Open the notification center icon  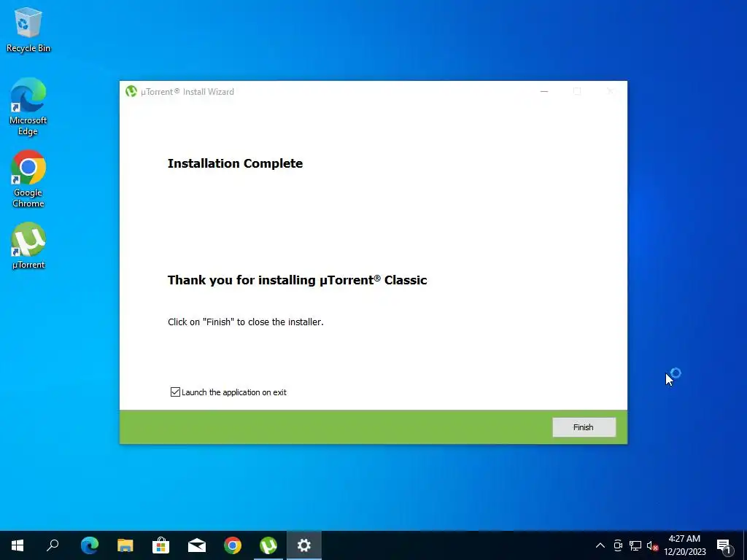(723, 545)
